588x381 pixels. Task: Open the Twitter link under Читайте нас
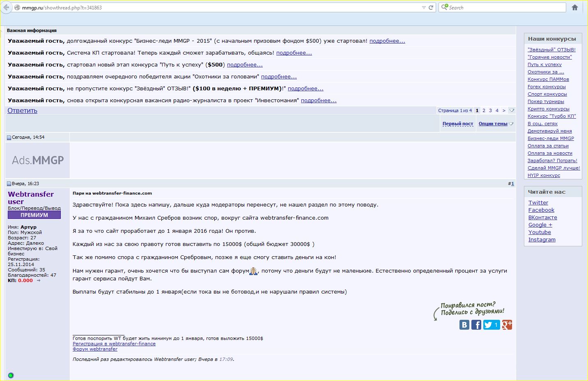[538, 203]
